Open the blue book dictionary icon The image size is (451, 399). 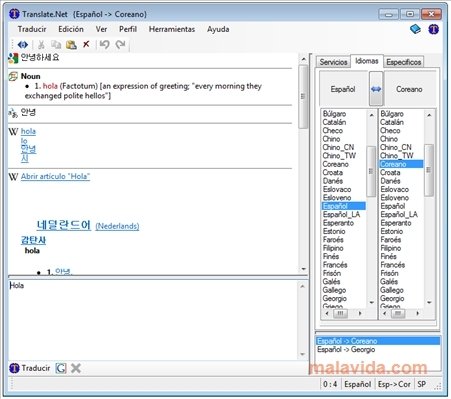click(415, 29)
